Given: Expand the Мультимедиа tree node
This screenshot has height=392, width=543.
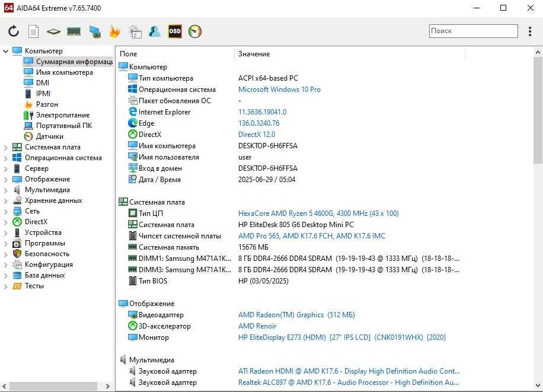Looking at the screenshot, I should (5, 190).
